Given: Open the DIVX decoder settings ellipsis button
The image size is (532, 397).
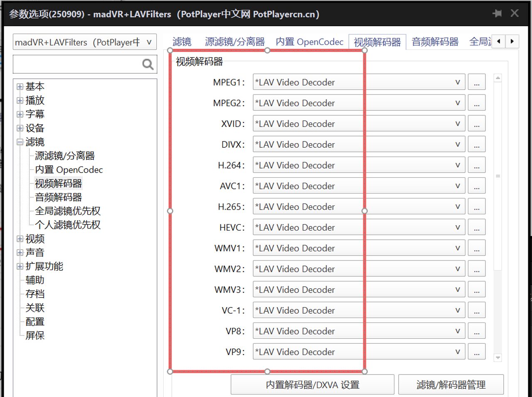Looking at the screenshot, I should 477,144.
